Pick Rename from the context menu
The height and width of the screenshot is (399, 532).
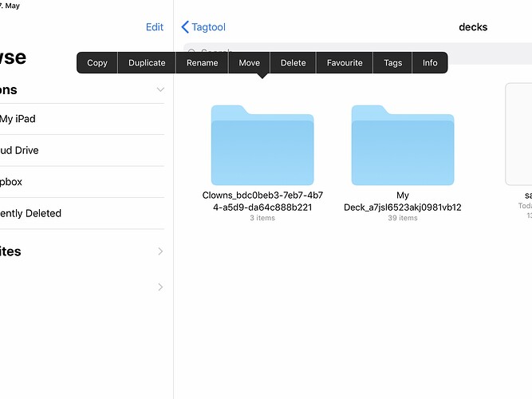click(202, 63)
